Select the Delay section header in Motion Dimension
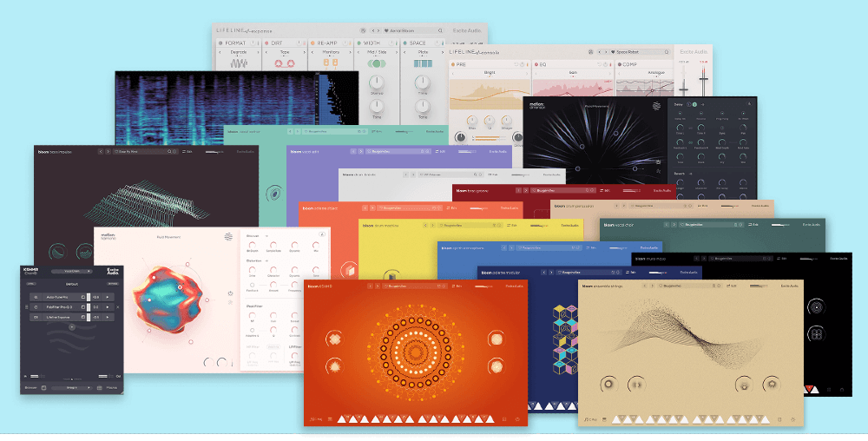The image size is (868, 441). click(678, 104)
